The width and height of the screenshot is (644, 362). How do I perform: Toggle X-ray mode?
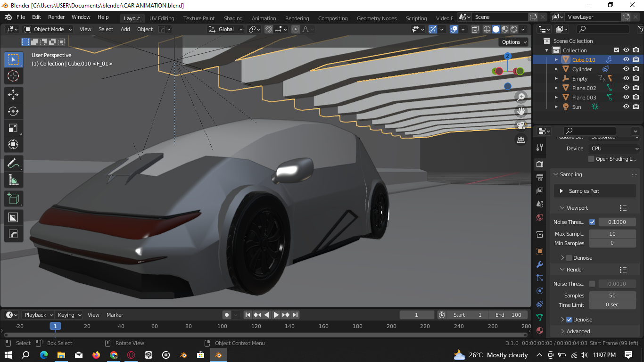(475, 29)
